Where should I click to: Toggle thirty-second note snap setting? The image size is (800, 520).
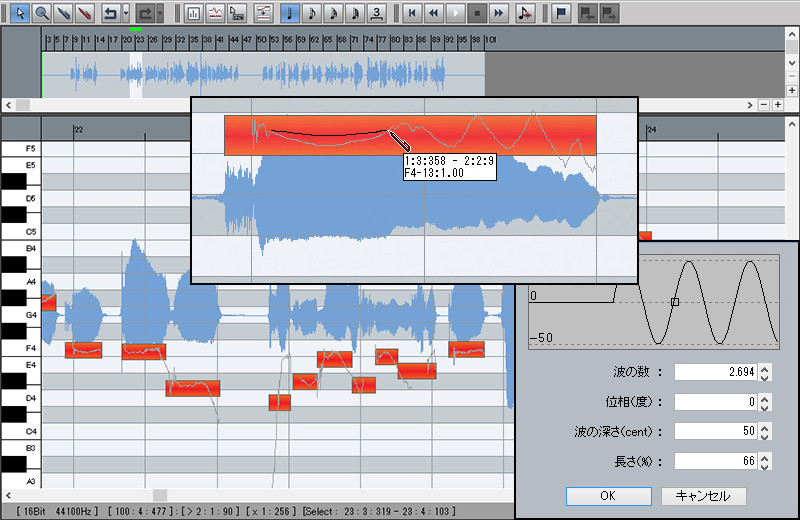(x=355, y=13)
